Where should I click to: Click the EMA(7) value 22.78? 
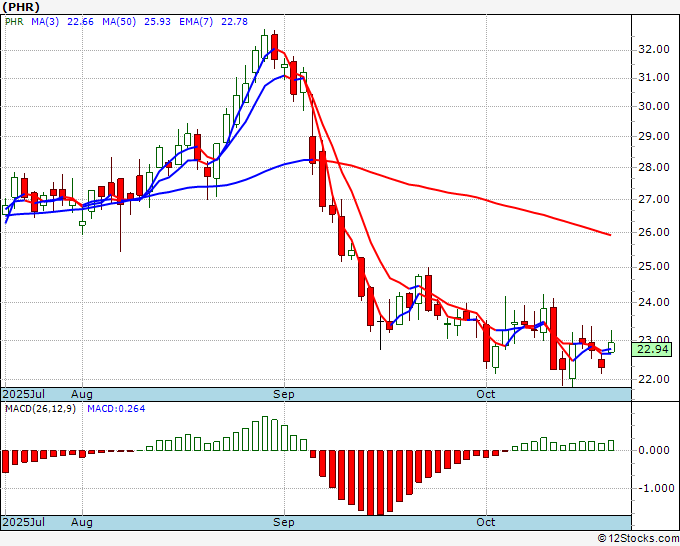234,22
